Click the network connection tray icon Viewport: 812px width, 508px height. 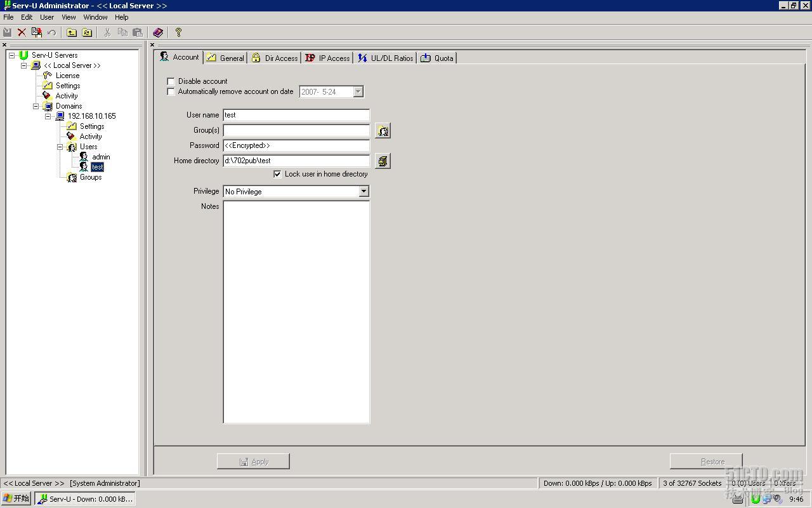(766, 499)
